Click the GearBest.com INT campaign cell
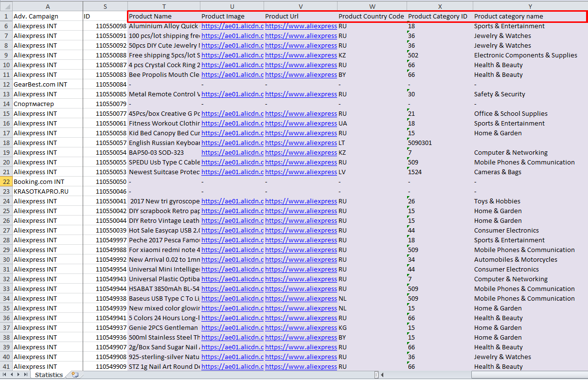Viewport: 588px width, 380px height. [47, 85]
